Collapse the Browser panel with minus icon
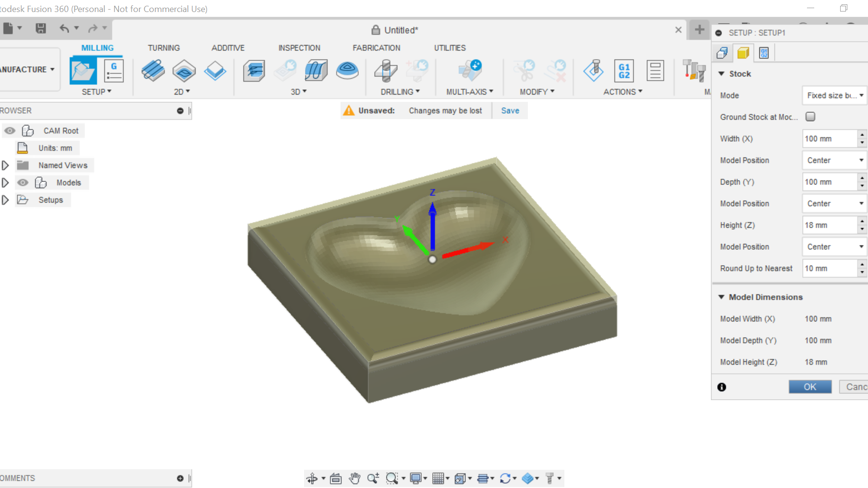 pyautogui.click(x=180, y=111)
